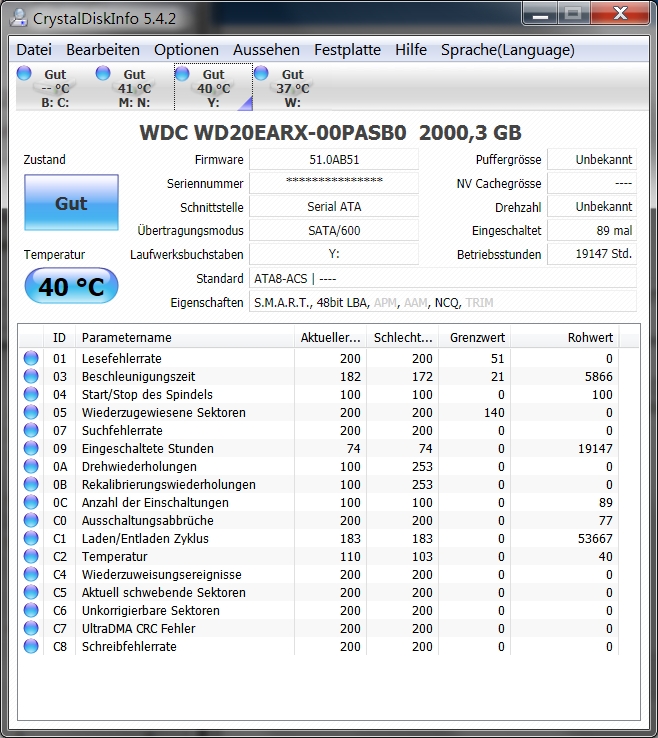Click status icon for Schreibfehlerrate
Image resolution: width=658 pixels, height=738 pixels.
click(x=31, y=646)
